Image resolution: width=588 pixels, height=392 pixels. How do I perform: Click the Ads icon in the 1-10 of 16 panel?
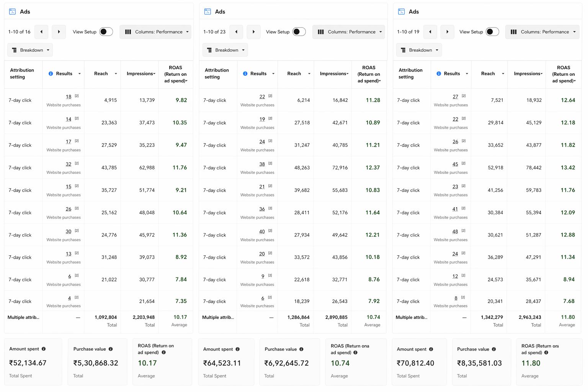12,11
